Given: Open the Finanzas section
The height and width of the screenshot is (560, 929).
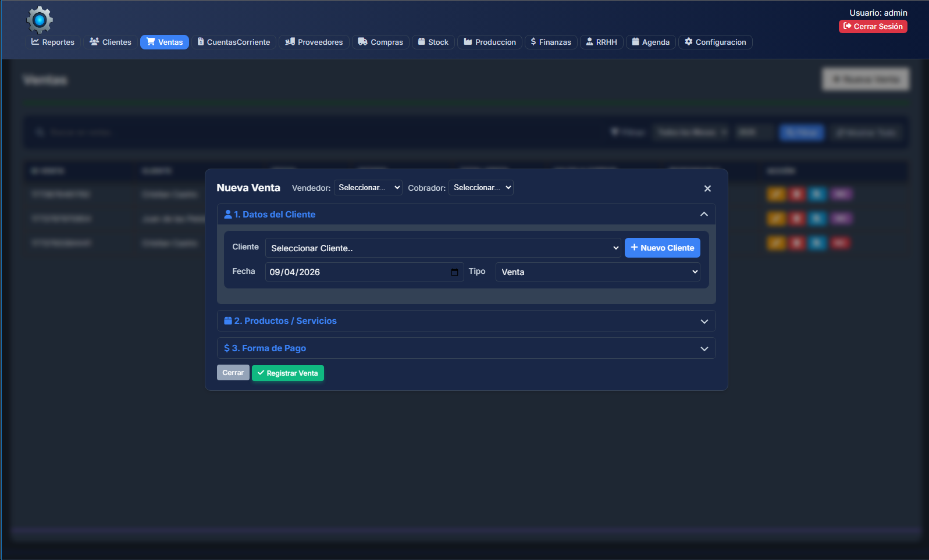Looking at the screenshot, I should coord(551,42).
